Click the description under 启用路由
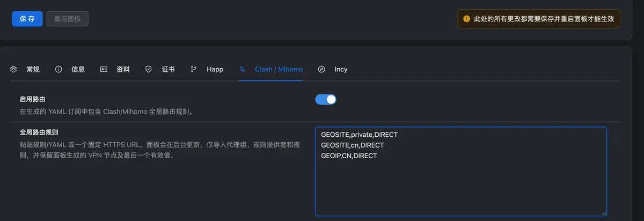 [106, 112]
